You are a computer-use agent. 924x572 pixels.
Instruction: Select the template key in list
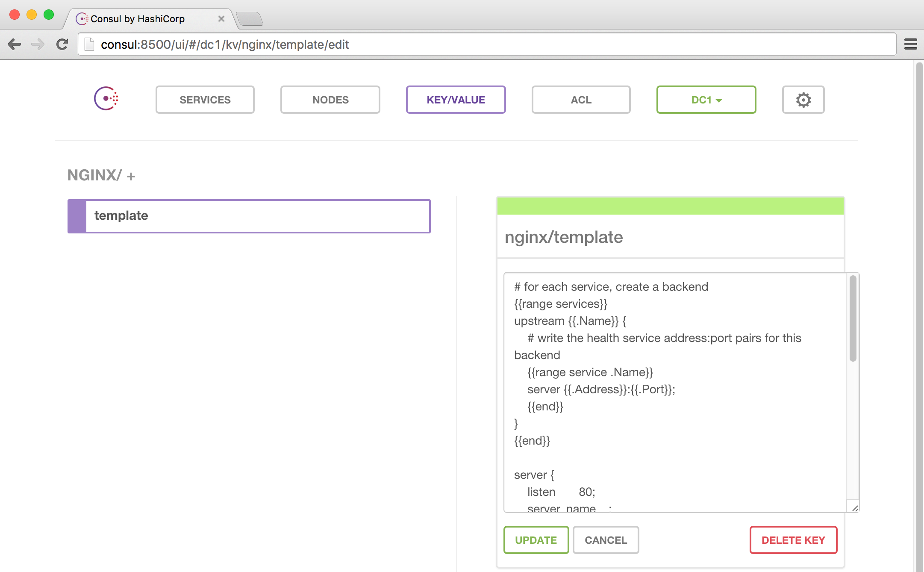[249, 216]
